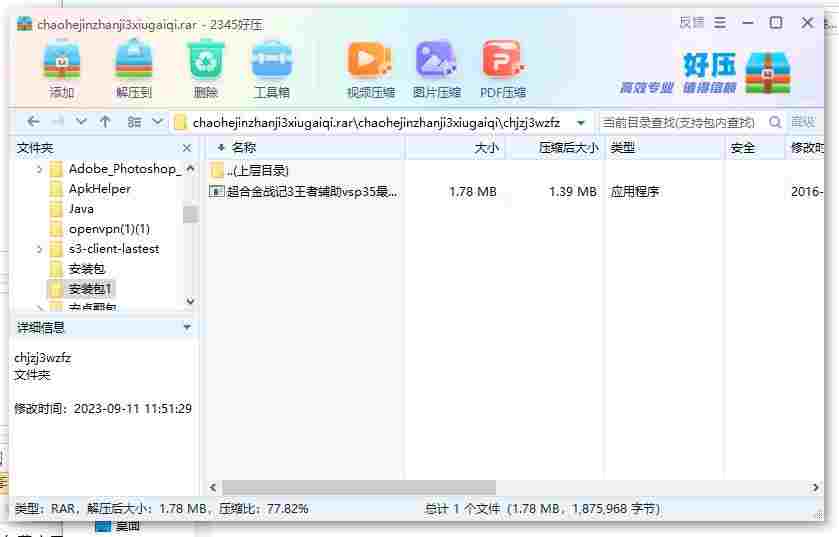Click horizontal scrollbar left arrow
The width and height of the screenshot is (839, 537).
click(213, 487)
